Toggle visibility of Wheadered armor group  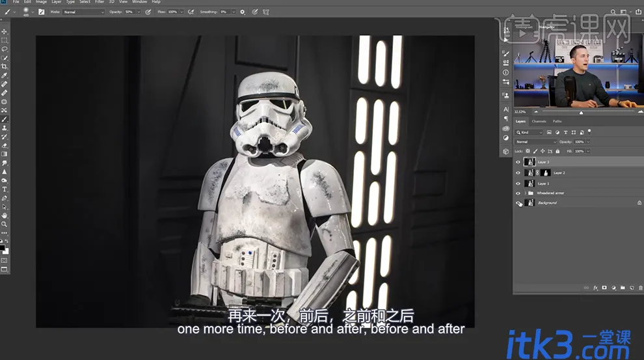518,193
